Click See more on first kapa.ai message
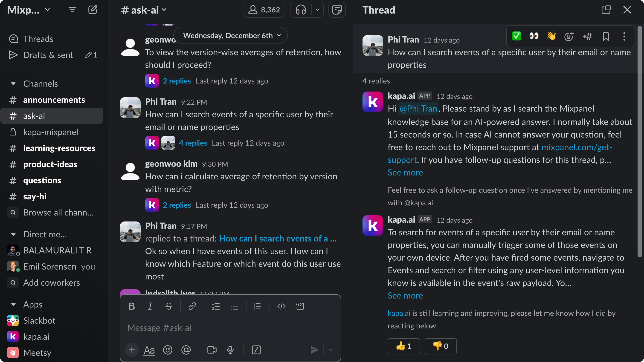 pyautogui.click(x=405, y=172)
